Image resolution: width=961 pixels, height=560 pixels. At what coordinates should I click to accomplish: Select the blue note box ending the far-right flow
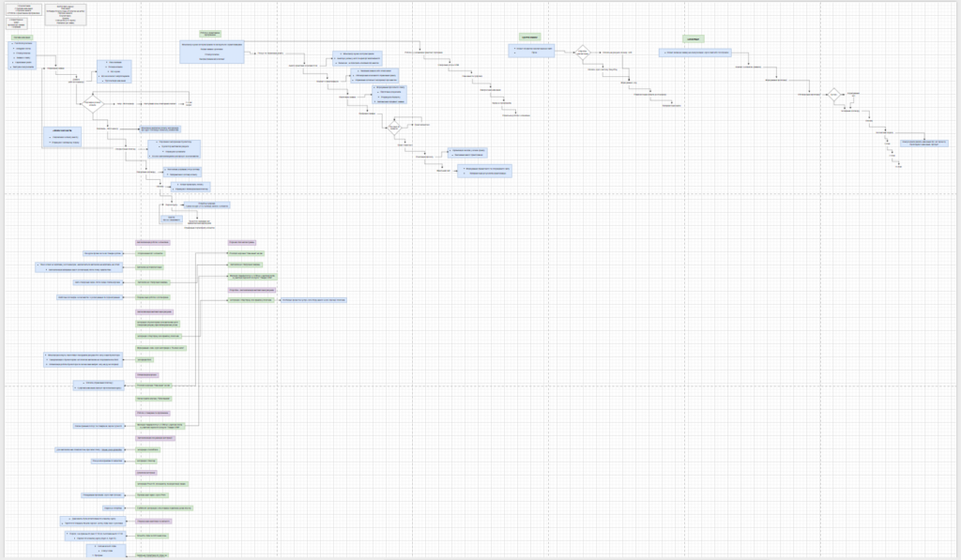coord(923,143)
